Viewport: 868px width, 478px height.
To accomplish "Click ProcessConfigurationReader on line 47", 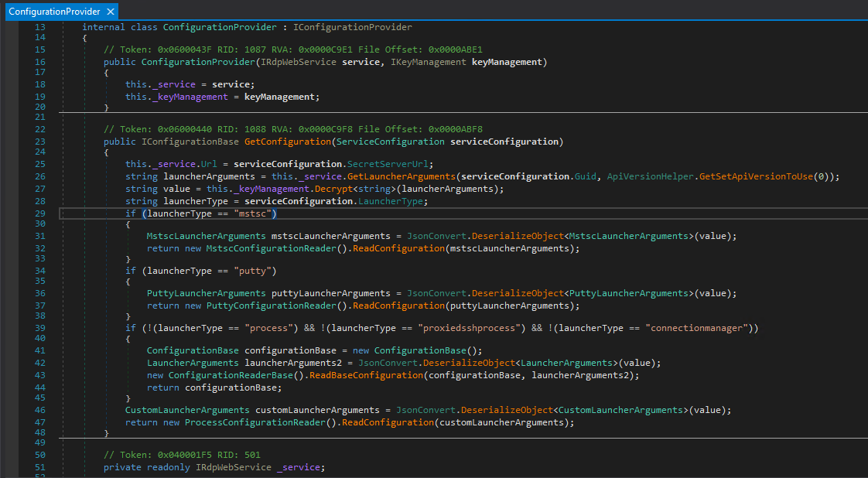I will (255, 422).
